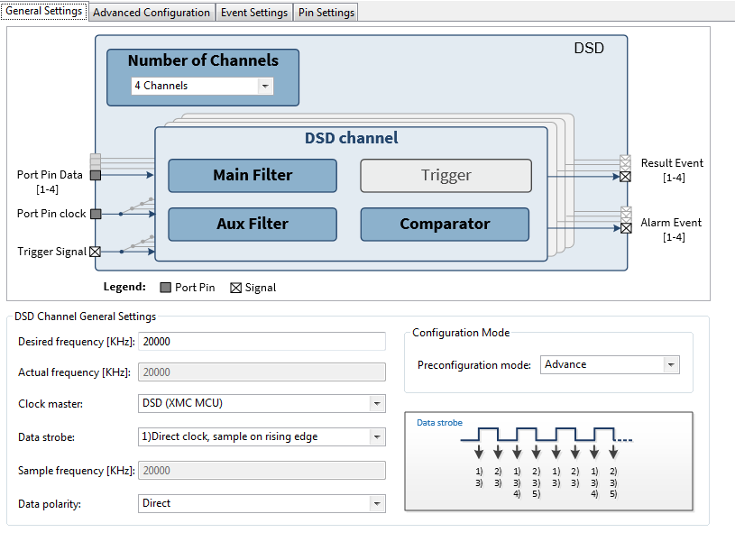Click the Comparator block
Screen dimensions: 735x560
(444, 224)
